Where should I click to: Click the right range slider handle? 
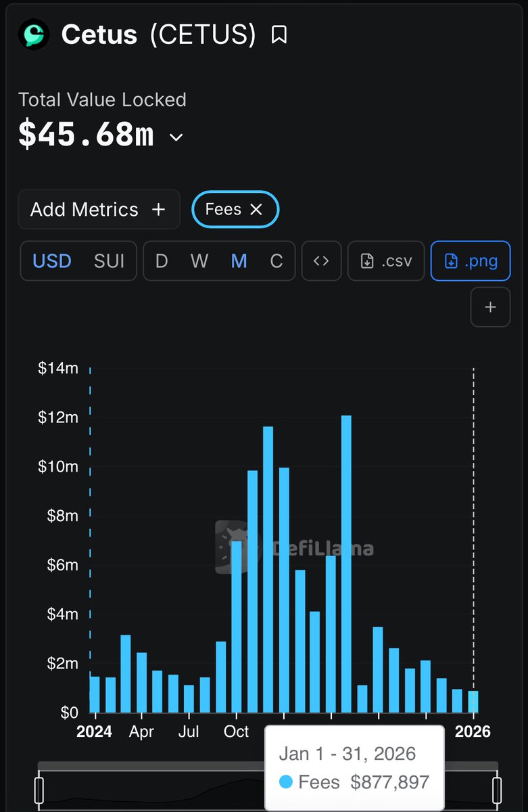(497, 790)
